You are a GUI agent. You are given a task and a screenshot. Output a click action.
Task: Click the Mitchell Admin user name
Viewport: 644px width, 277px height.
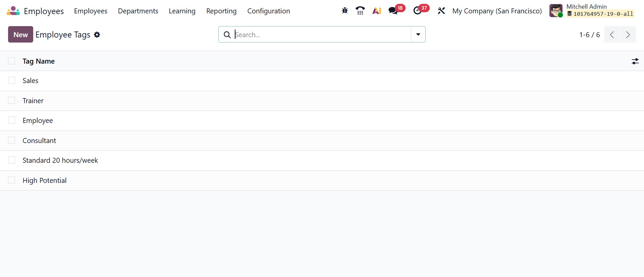pyautogui.click(x=587, y=6)
